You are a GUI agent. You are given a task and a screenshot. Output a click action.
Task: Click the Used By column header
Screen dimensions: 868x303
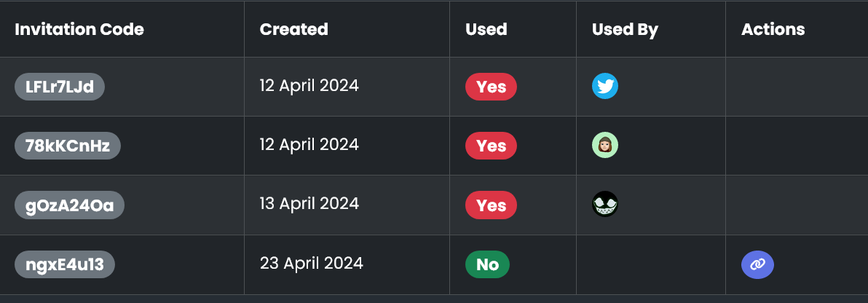(x=625, y=29)
